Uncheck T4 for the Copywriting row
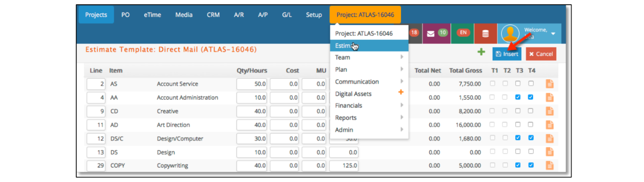 point(531,165)
